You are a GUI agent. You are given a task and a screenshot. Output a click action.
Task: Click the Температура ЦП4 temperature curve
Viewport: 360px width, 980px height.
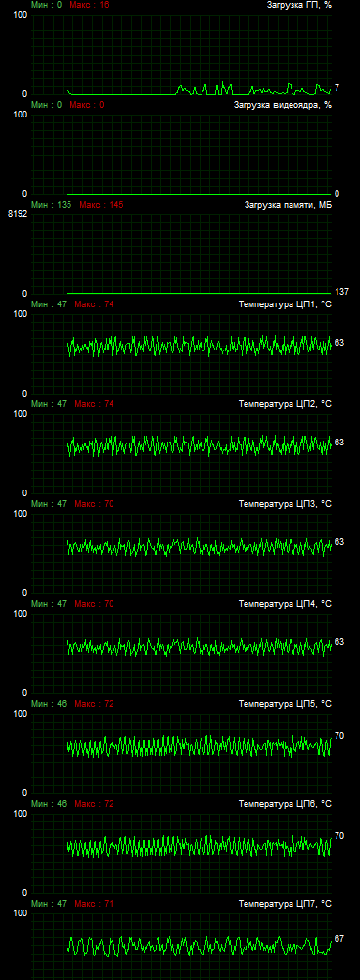pos(199,647)
